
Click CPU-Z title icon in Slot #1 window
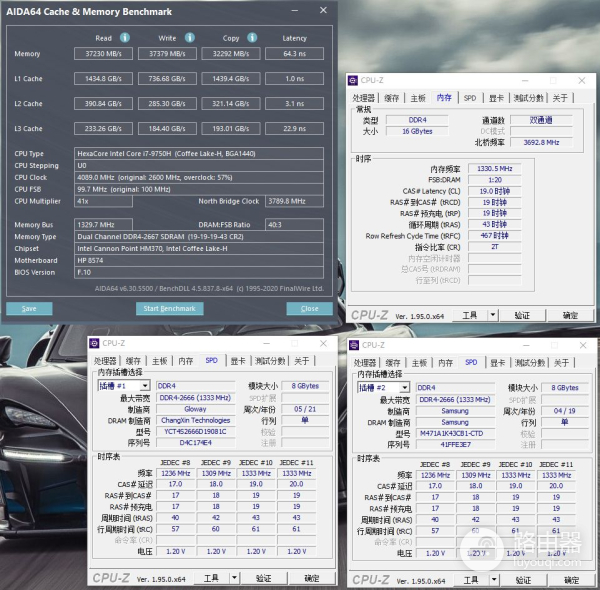(94, 343)
